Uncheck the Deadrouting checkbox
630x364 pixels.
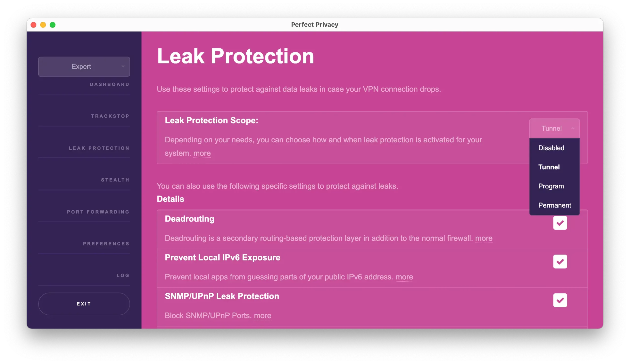[560, 223]
